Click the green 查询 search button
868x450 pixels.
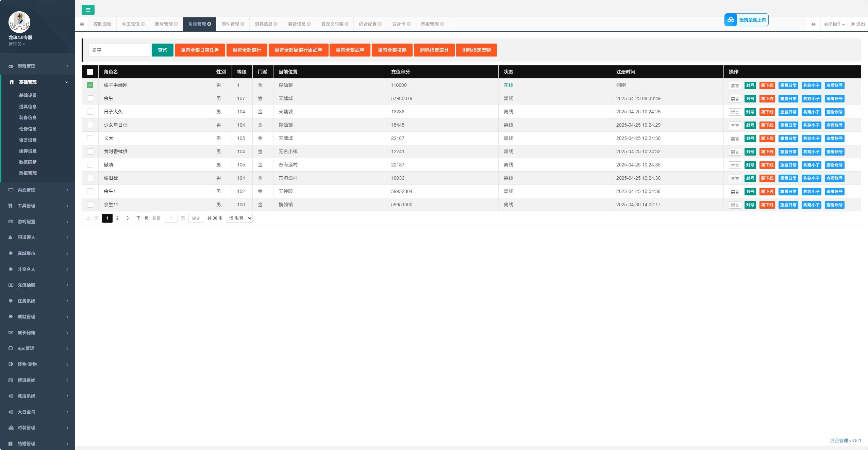point(163,50)
